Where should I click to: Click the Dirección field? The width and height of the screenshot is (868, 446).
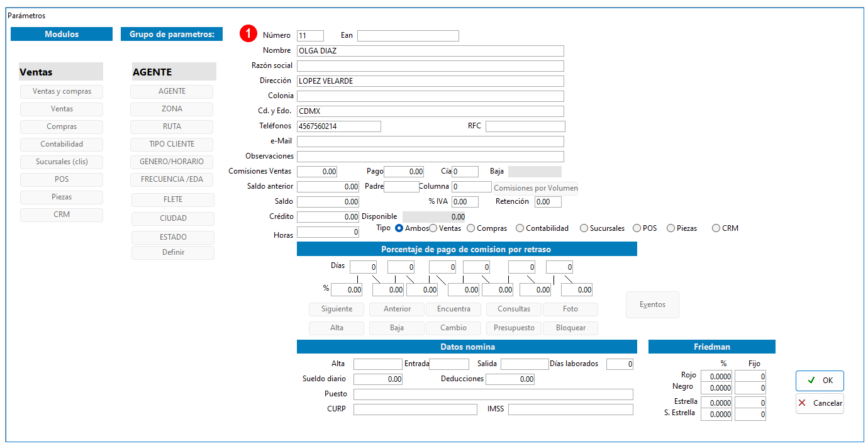430,81
